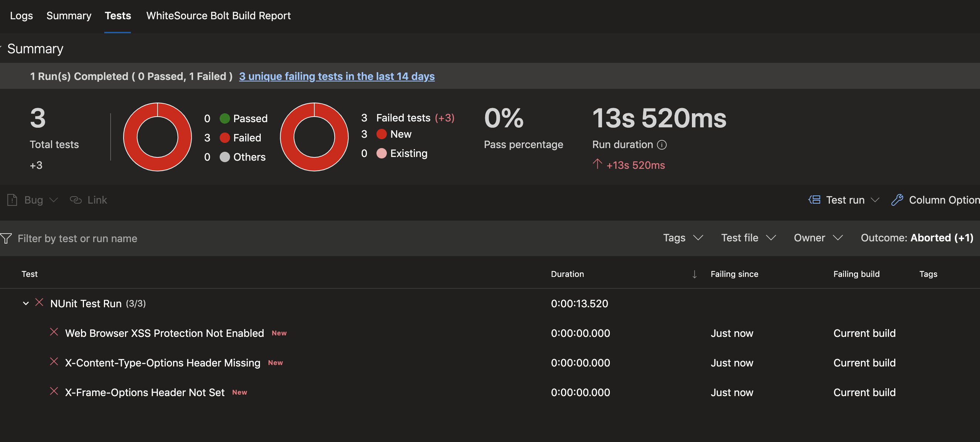980x442 pixels.
Task: Open the Outcome Aborted filter
Action: [x=916, y=238]
